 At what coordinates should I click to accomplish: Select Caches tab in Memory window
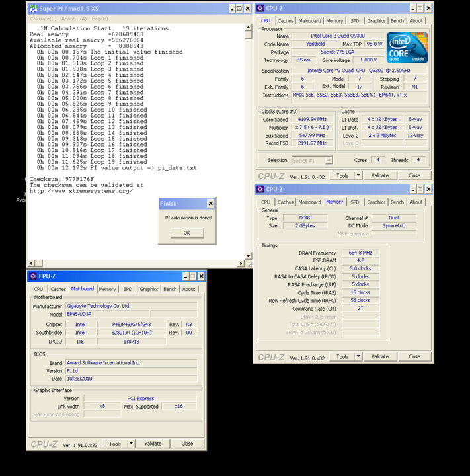[286, 202]
